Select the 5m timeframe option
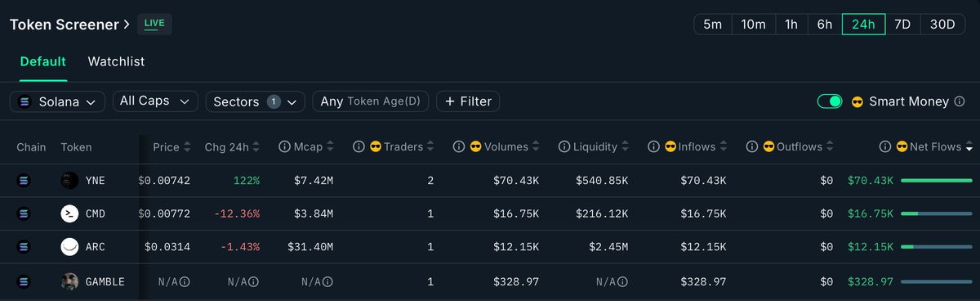Image resolution: width=980 pixels, height=301 pixels. pos(713,25)
